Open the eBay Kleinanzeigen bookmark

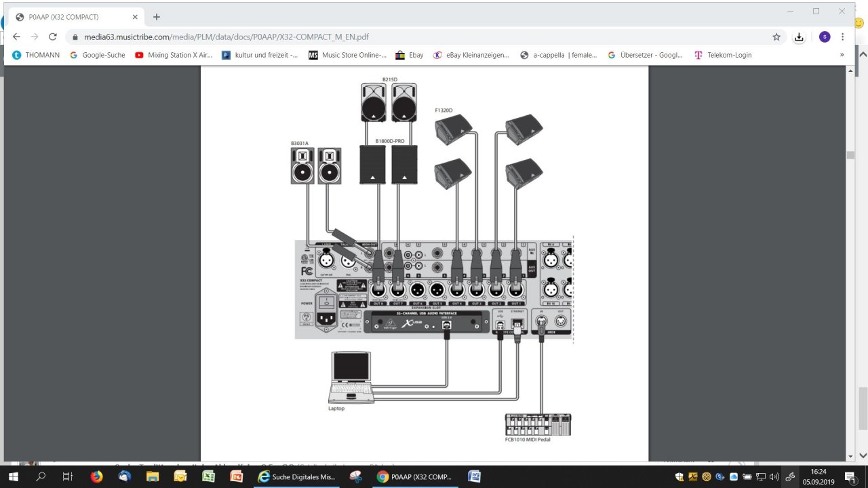point(471,55)
